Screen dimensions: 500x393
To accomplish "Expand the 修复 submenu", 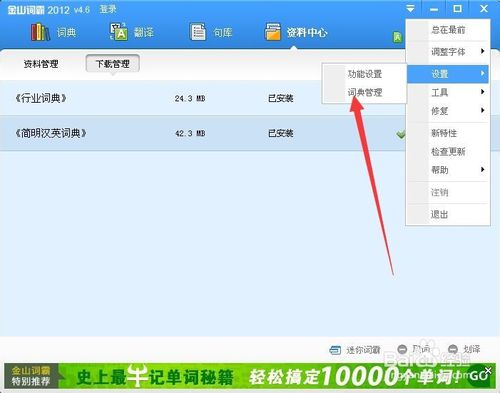I will click(x=448, y=111).
